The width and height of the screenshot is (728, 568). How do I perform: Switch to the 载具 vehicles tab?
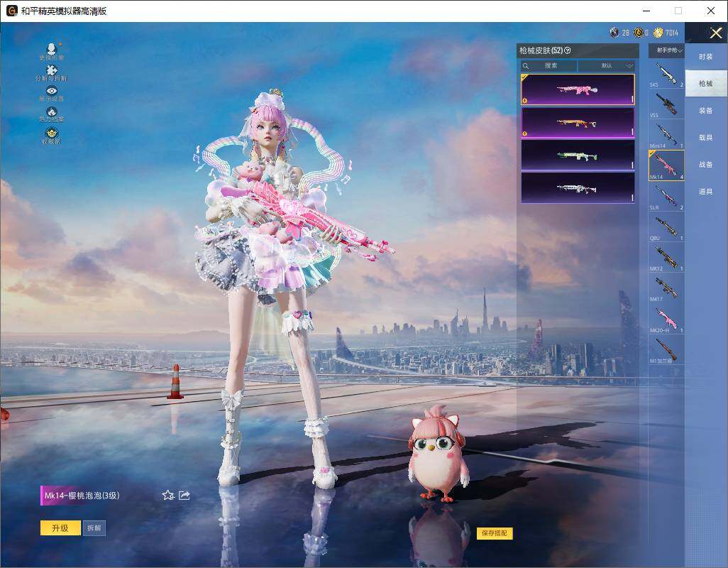[706, 138]
